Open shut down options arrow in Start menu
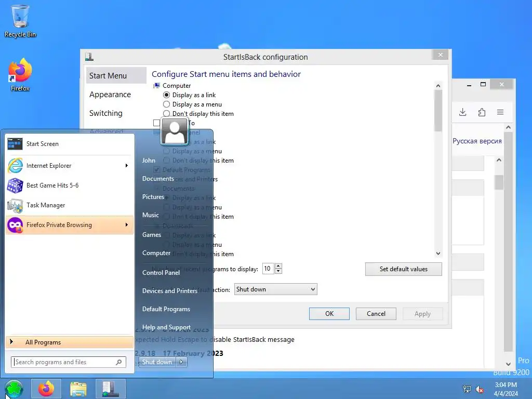Viewport: 532px width, 399px height. point(181,362)
